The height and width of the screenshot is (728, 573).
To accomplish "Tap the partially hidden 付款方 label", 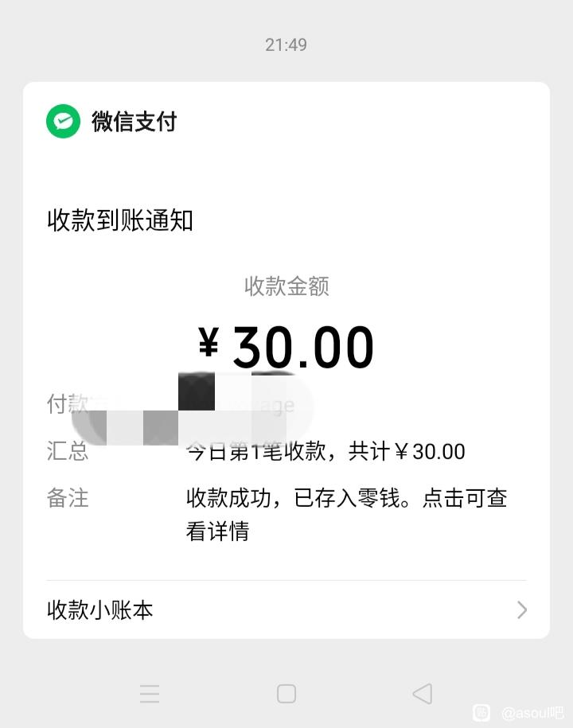I will 68,404.
